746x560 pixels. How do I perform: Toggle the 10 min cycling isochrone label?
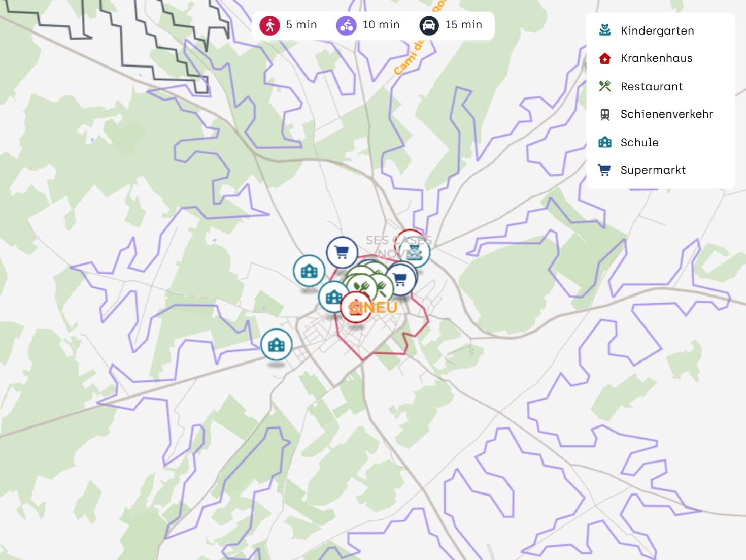(x=381, y=25)
